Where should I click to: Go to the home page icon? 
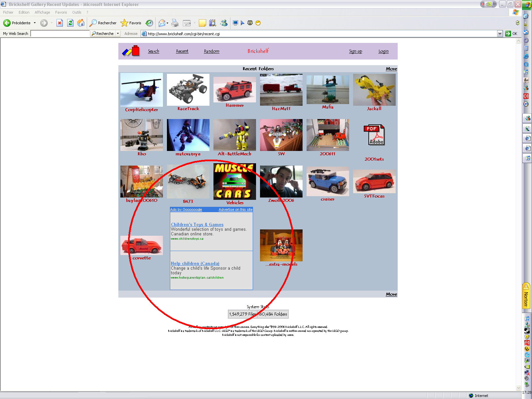[x=81, y=23]
